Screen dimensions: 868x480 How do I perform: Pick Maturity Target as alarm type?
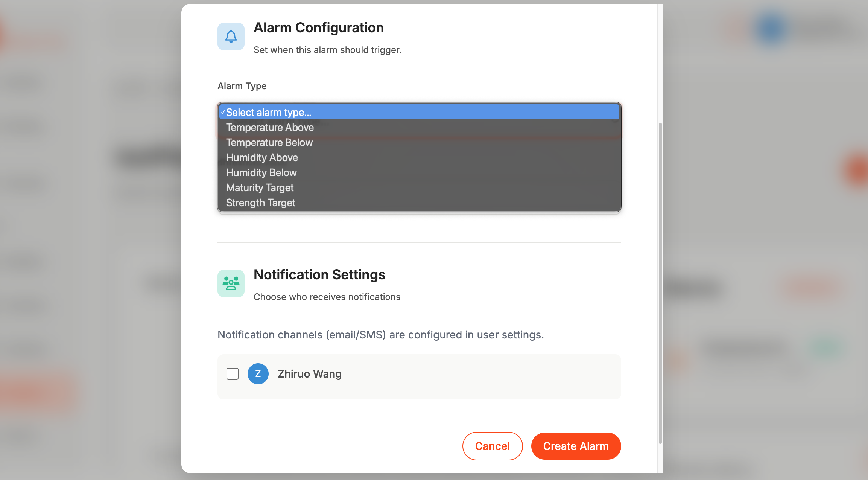pos(260,188)
